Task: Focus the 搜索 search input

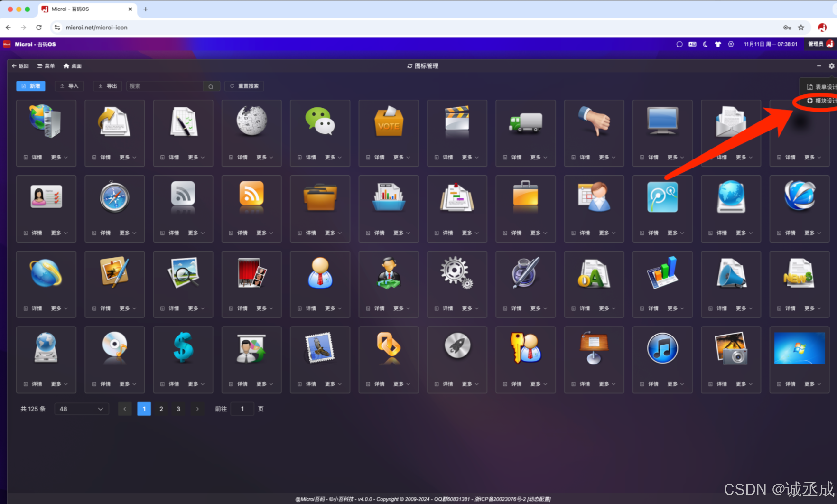Action: (x=165, y=86)
